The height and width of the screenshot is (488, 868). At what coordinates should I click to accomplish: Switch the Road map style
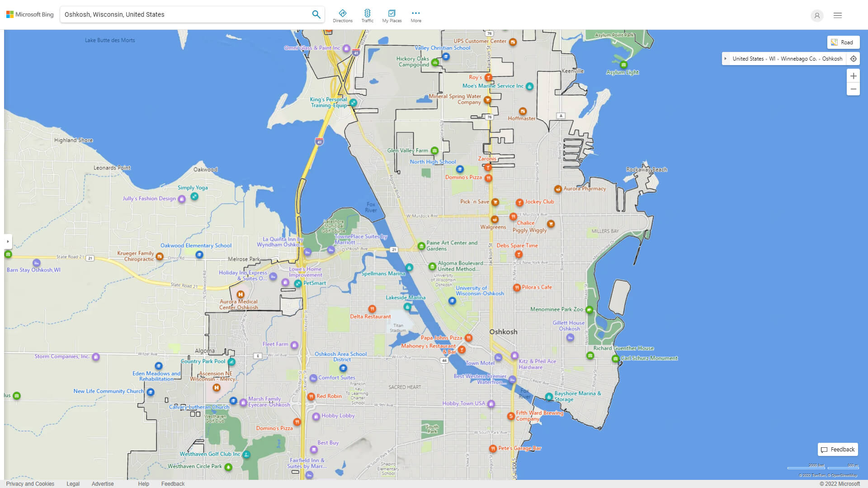843,42
